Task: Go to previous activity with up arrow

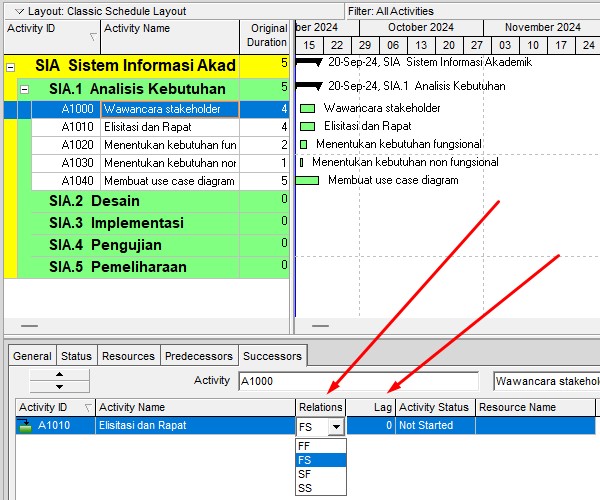Action: coord(59,375)
